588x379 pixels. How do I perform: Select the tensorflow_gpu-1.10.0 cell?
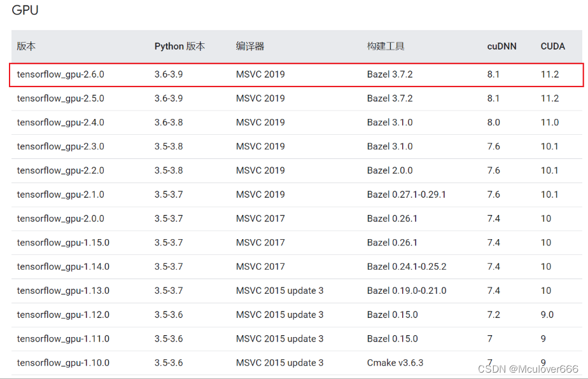63,362
